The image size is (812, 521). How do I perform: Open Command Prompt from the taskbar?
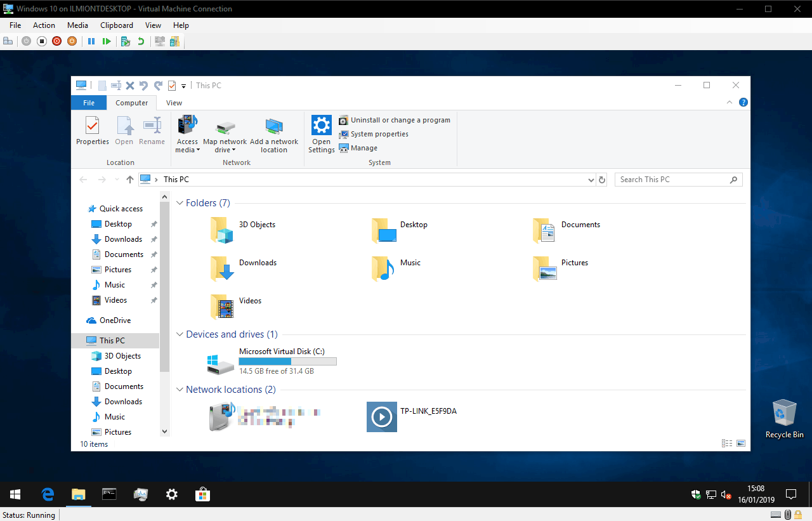109,494
